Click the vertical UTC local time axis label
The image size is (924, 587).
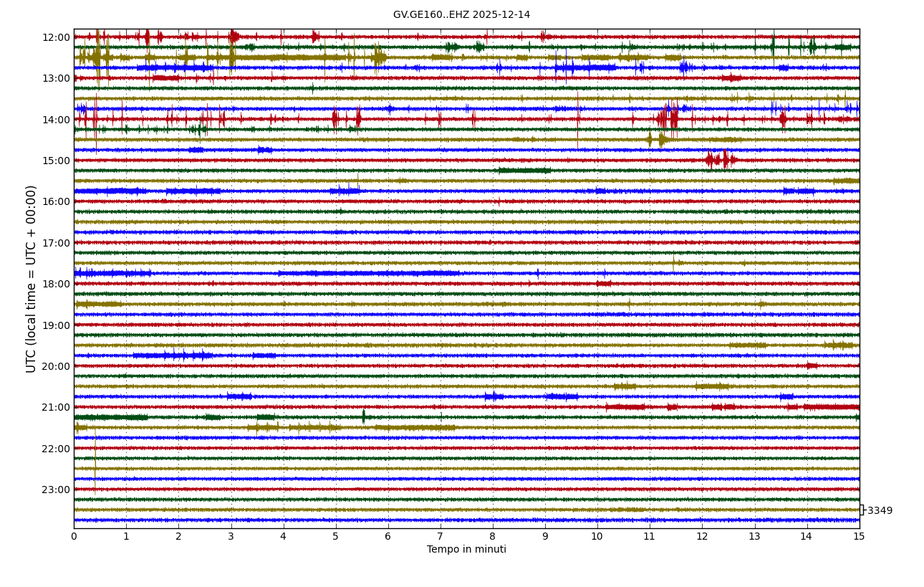32,279
